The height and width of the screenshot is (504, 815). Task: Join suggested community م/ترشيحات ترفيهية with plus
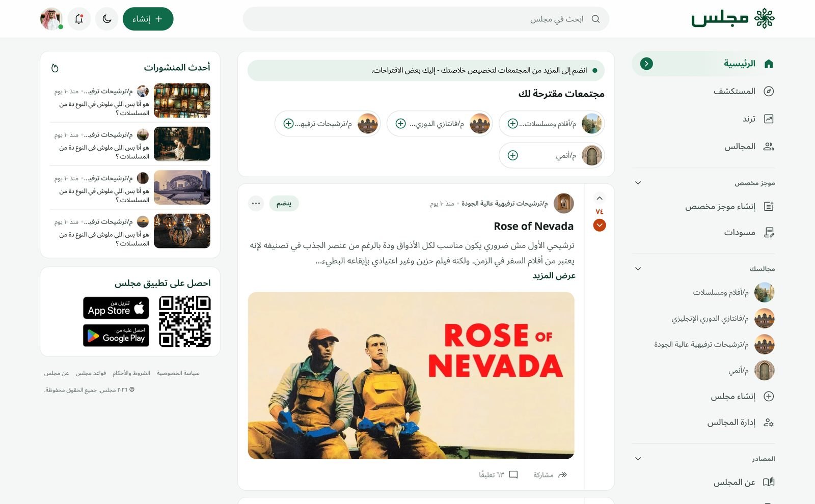pyautogui.click(x=289, y=124)
